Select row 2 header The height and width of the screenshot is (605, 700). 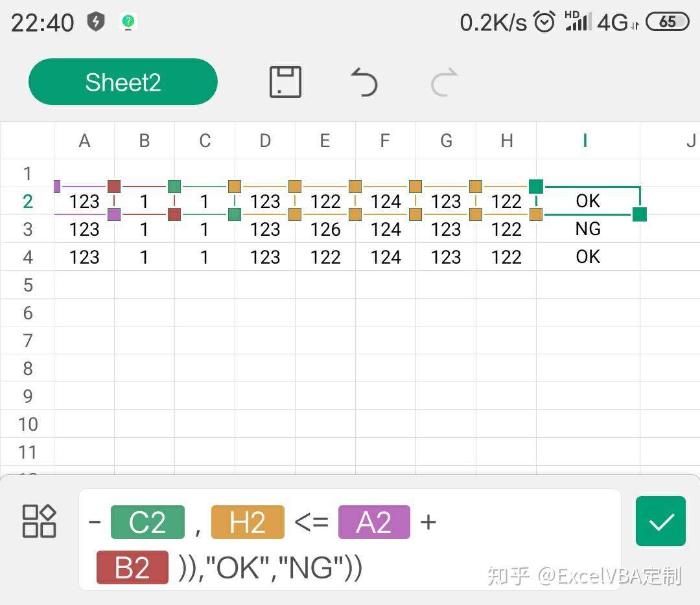[27, 201]
